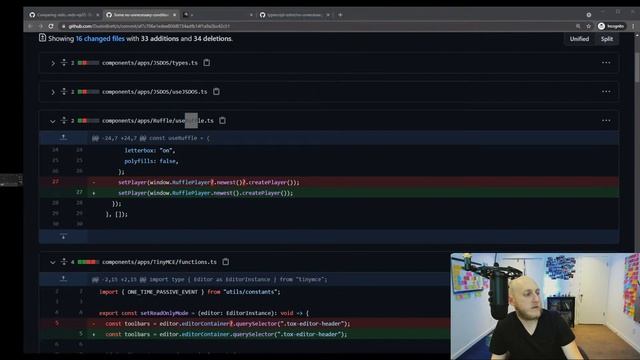Open Chrome's three-dot menu

coord(633,26)
